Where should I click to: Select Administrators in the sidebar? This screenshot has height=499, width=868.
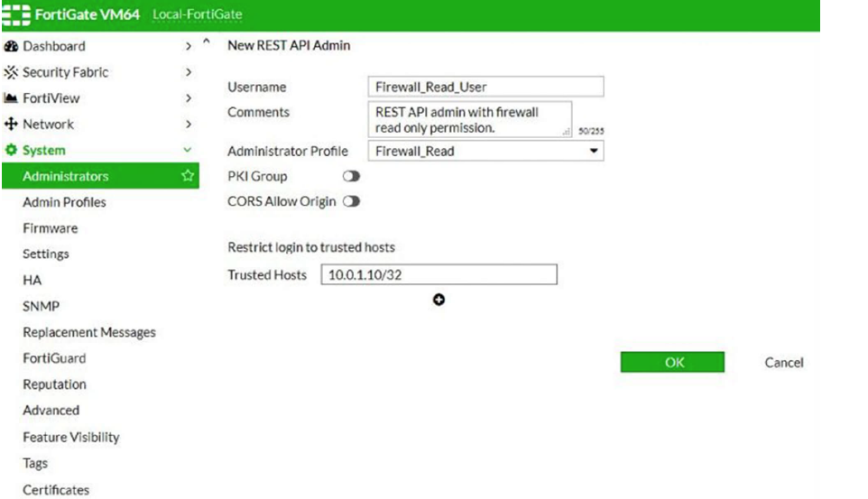pos(100,176)
